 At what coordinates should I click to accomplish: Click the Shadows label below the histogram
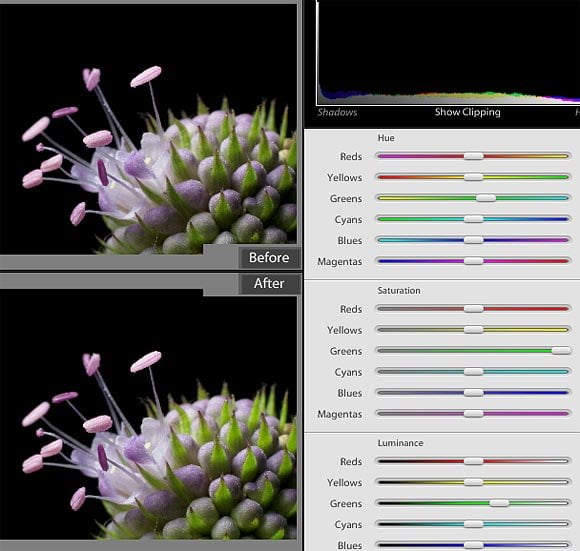click(337, 112)
